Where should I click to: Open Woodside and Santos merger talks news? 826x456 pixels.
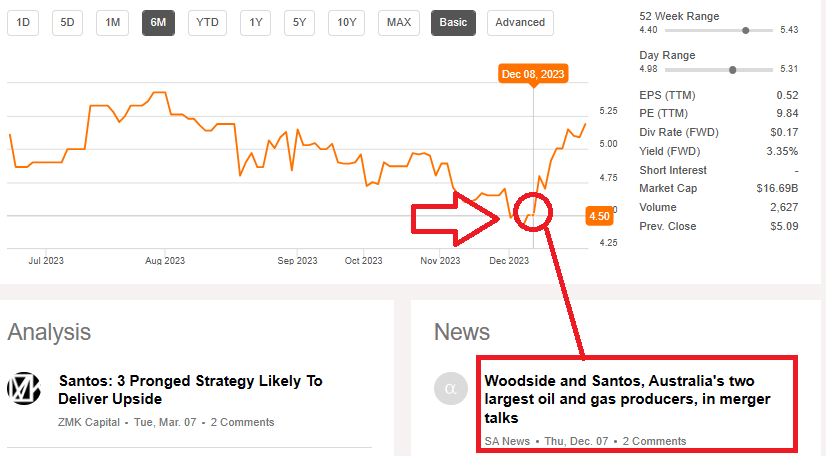pos(620,398)
